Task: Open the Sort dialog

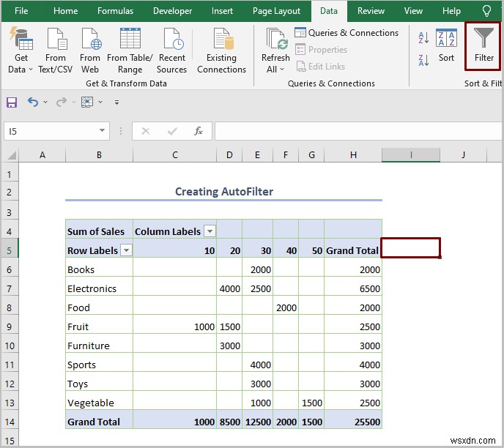Action: [446, 45]
